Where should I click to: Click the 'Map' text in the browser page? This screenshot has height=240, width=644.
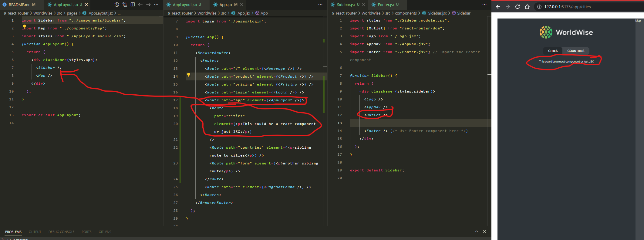click(638, 21)
